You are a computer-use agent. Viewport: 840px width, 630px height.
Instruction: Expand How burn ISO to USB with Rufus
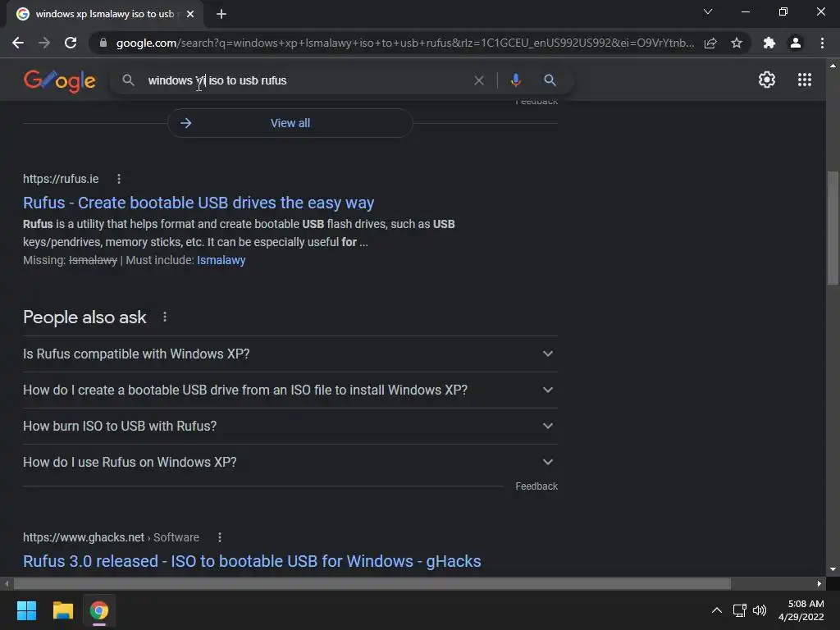click(290, 426)
